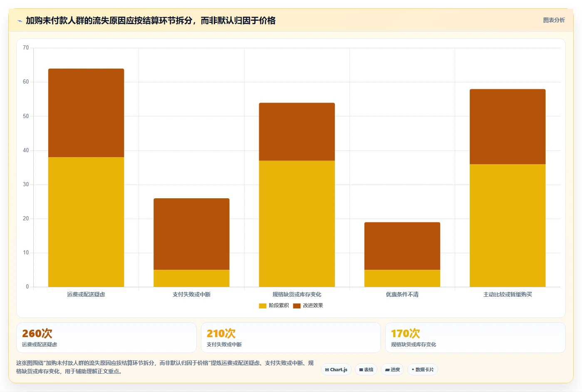Click the y-axis value 40

coord(26,150)
